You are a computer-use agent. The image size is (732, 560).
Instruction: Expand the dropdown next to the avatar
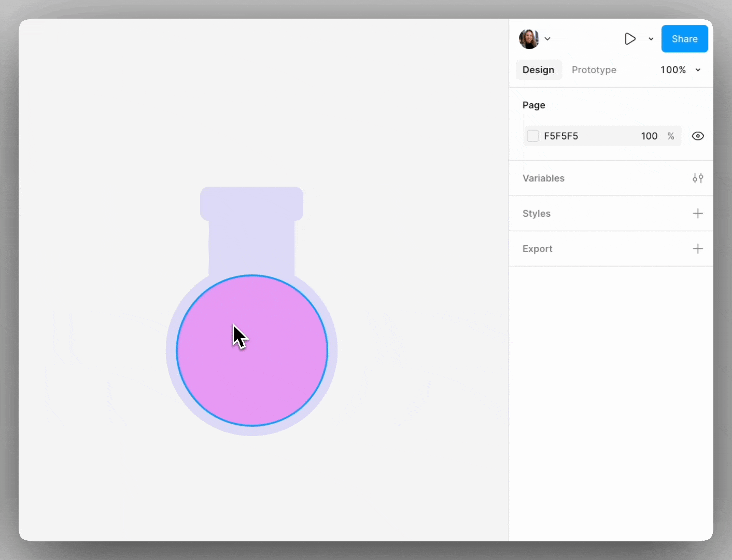(547, 39)
